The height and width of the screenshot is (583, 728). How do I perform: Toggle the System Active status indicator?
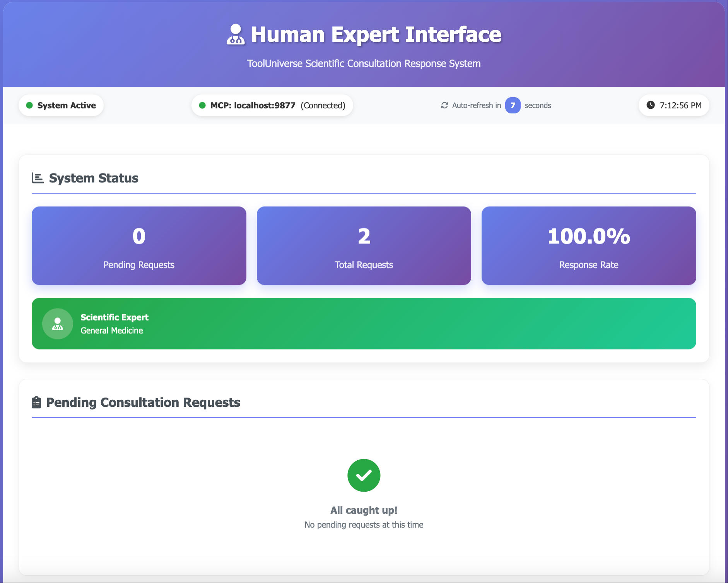point(61,105)
